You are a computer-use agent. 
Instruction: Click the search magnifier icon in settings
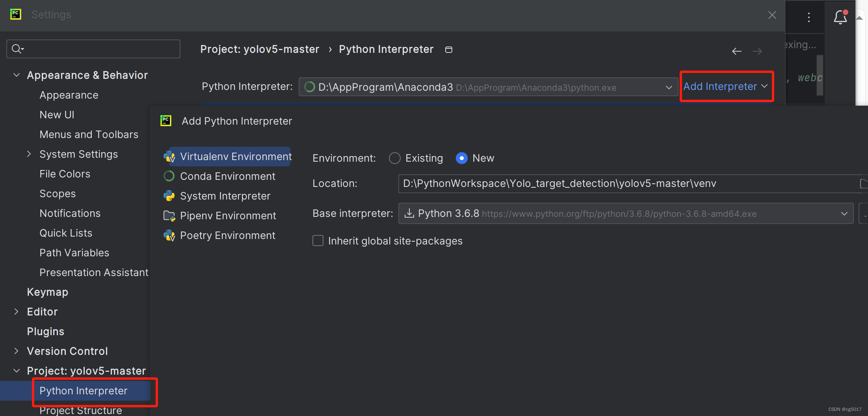17,49
